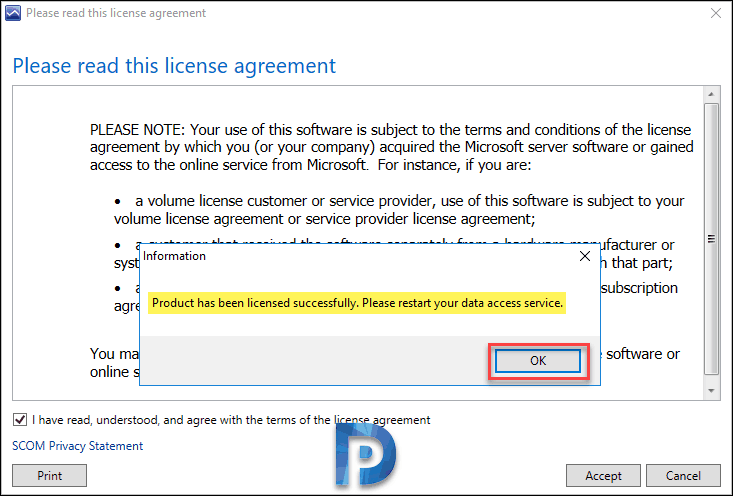Image resolution: width=733 pixels, height=496 pixels.
Task: Cancel the license agreement dialog
Action: [683, 475]
